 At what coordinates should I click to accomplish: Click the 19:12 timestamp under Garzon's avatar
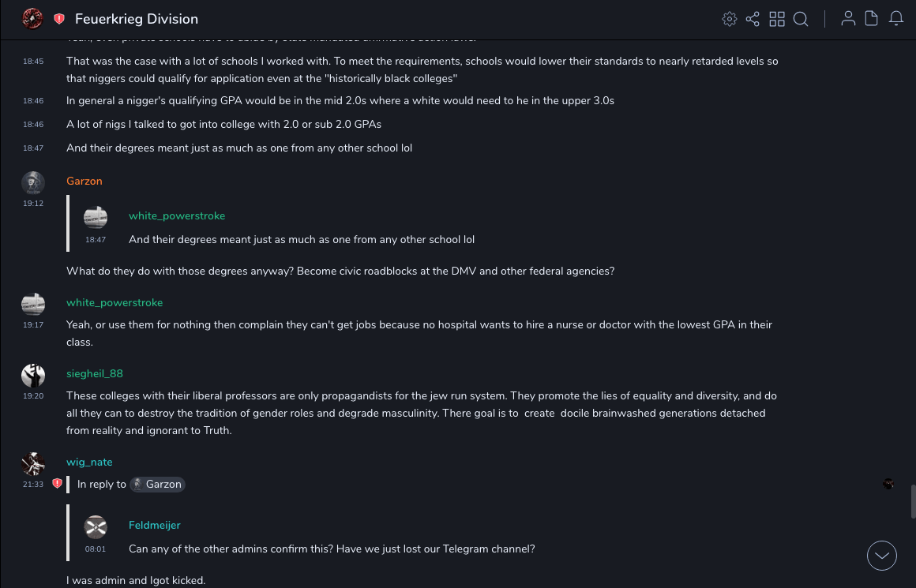tap(32, 203)
